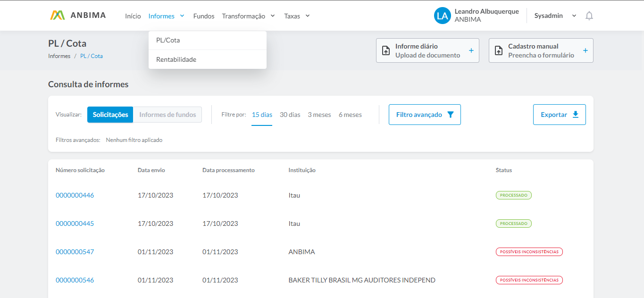Click Informe diário upload button
Viewport: 644px width, 298px height.
[427, 50]
